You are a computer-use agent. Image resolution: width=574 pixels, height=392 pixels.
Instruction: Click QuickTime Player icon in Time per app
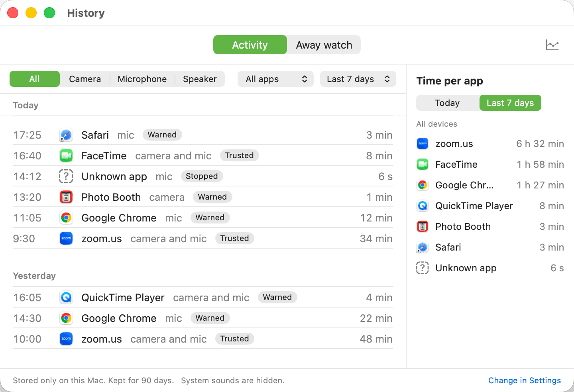point(423,206)
